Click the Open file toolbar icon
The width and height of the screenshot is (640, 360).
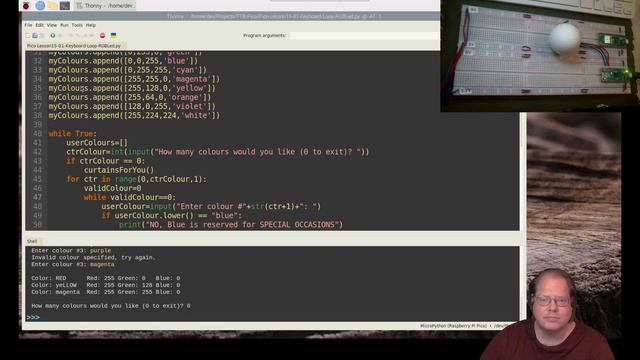(35, 36)
